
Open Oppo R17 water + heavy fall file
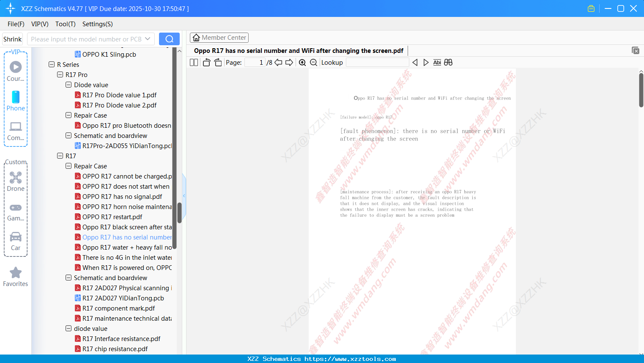click(x=123, y=247)
